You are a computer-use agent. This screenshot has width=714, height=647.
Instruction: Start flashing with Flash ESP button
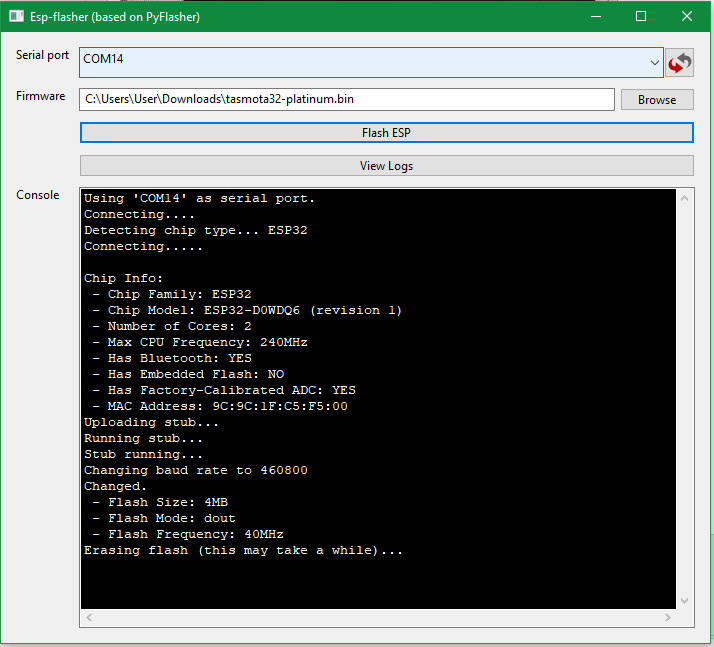pos(386,133)
